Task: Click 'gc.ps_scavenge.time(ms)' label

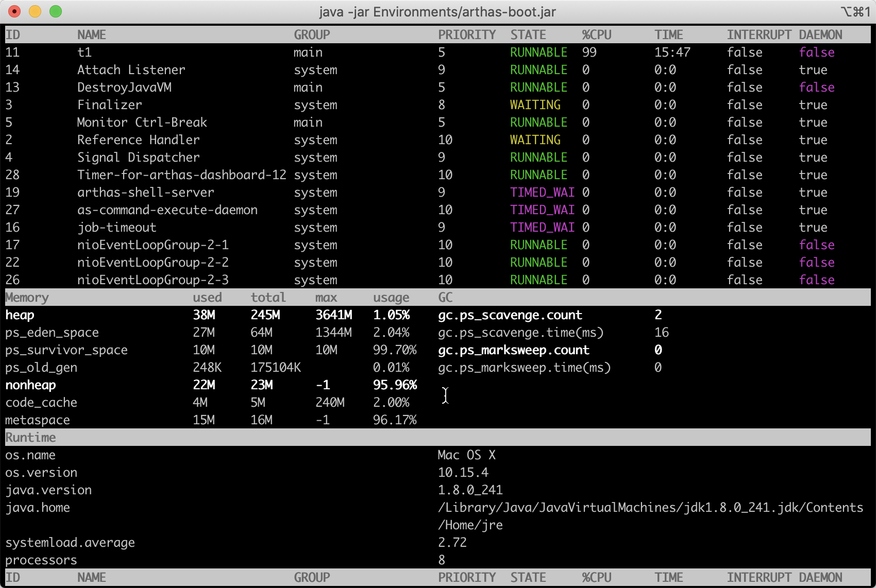Action: 521,333
